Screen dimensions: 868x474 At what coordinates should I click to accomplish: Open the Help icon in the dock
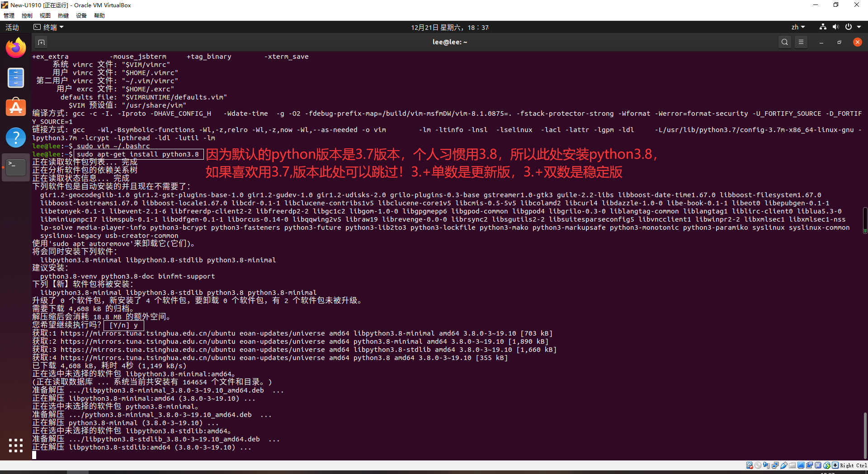point(16,137)
